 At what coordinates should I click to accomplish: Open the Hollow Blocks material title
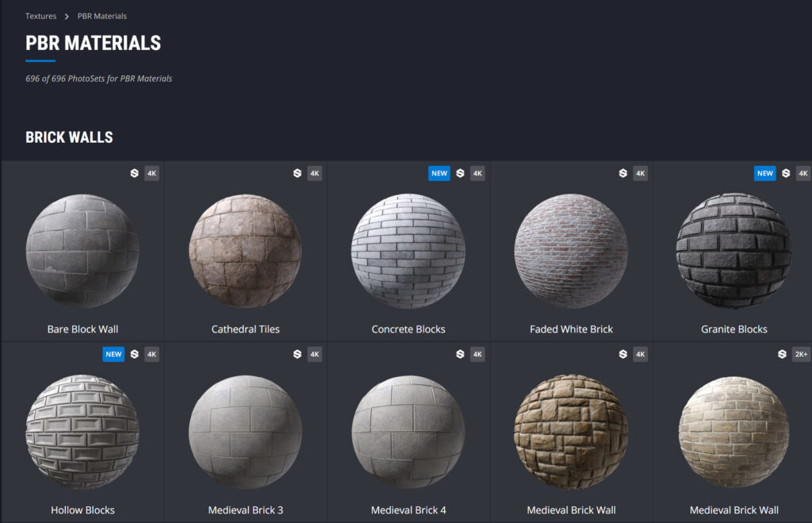(82, 510)
